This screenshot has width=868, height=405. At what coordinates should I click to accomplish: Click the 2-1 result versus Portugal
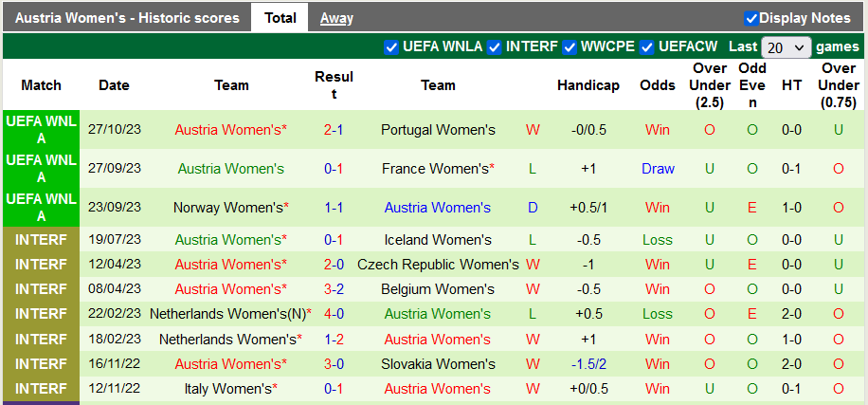coord(334,129)
